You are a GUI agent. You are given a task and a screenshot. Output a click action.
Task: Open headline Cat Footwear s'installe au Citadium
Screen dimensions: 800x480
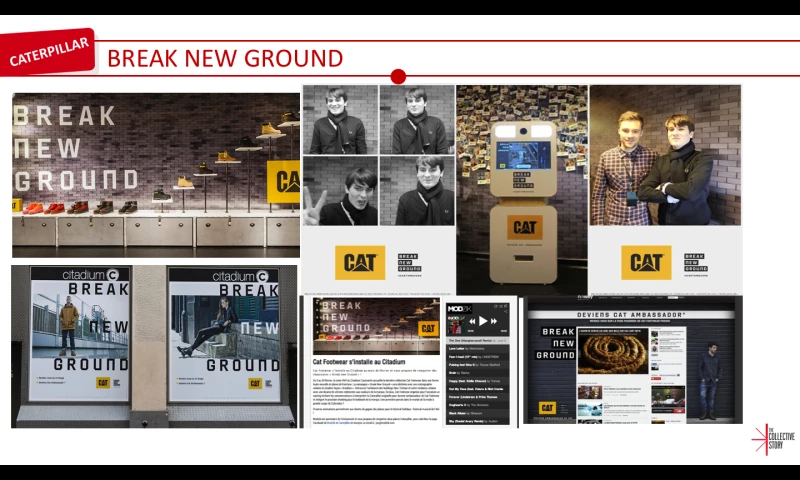coord(359,362)
